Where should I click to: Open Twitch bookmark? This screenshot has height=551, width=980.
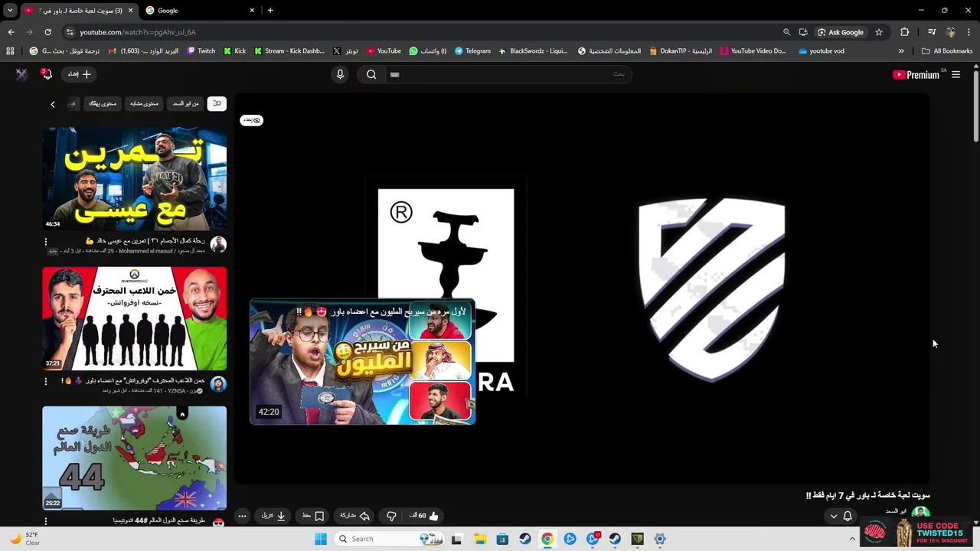[201, 51]
